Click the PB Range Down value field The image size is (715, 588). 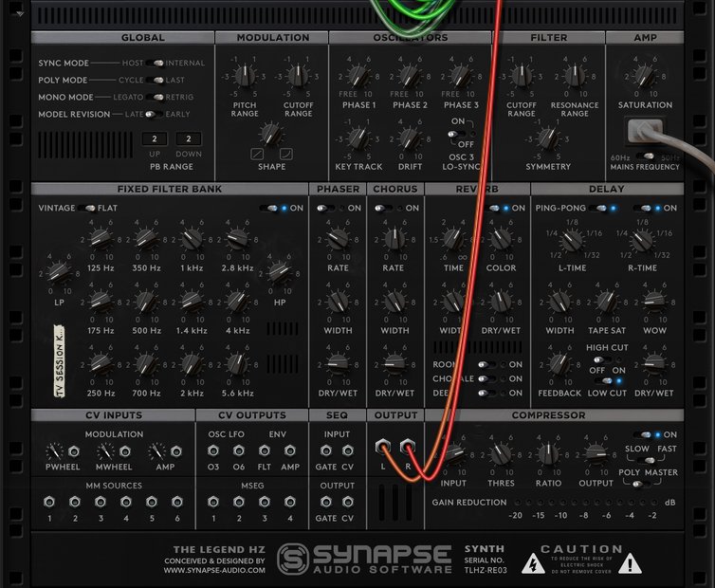click(188, 139)
